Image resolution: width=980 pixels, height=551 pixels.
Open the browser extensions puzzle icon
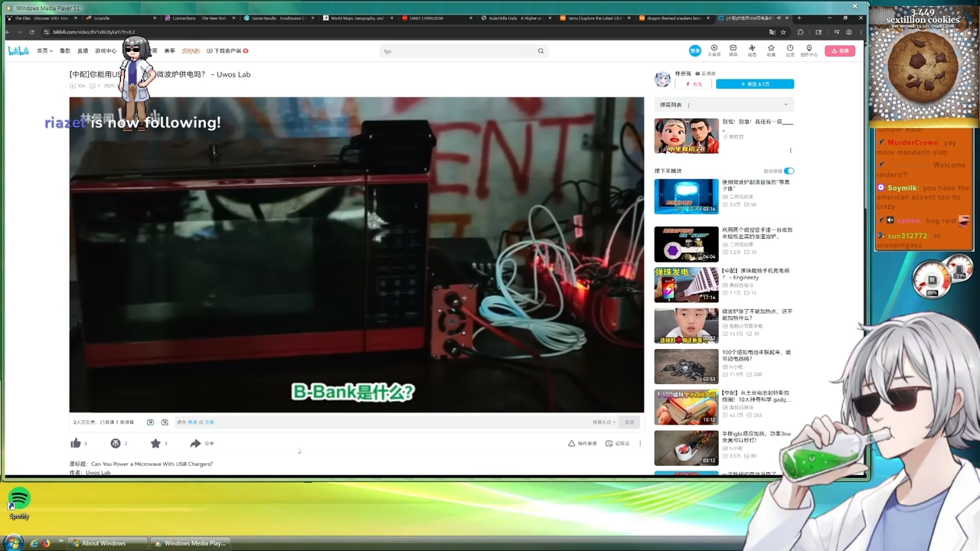click(801, 32)
